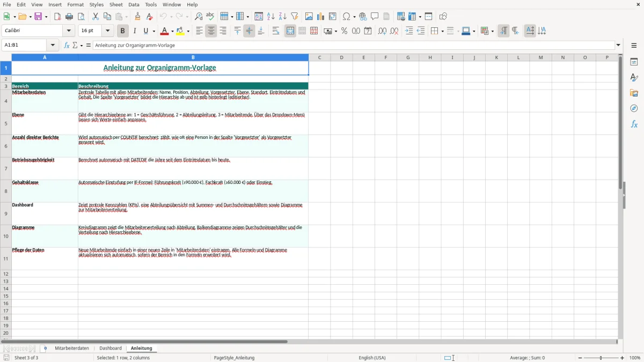Open the Font Name dropdown

click(x=69, y=31)
